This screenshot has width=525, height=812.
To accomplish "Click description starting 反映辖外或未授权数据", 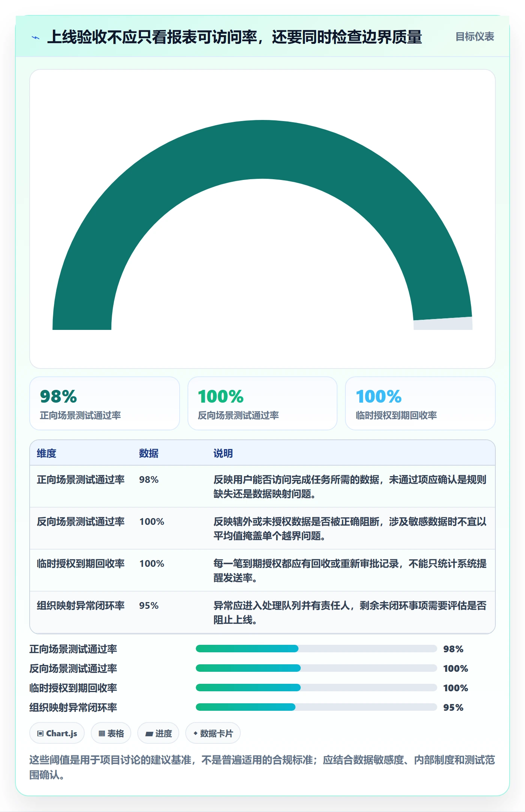I will point(350,529).
